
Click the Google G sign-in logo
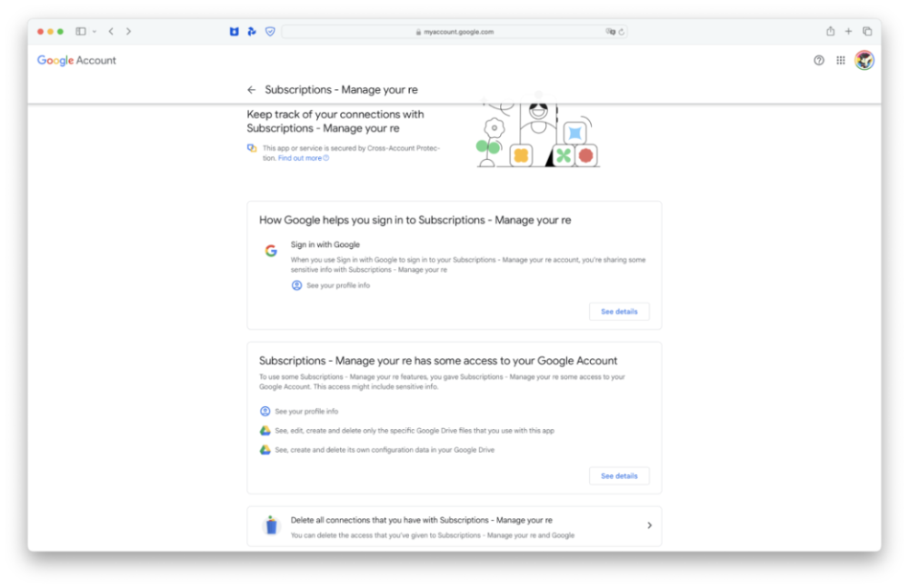click(271, 251)
